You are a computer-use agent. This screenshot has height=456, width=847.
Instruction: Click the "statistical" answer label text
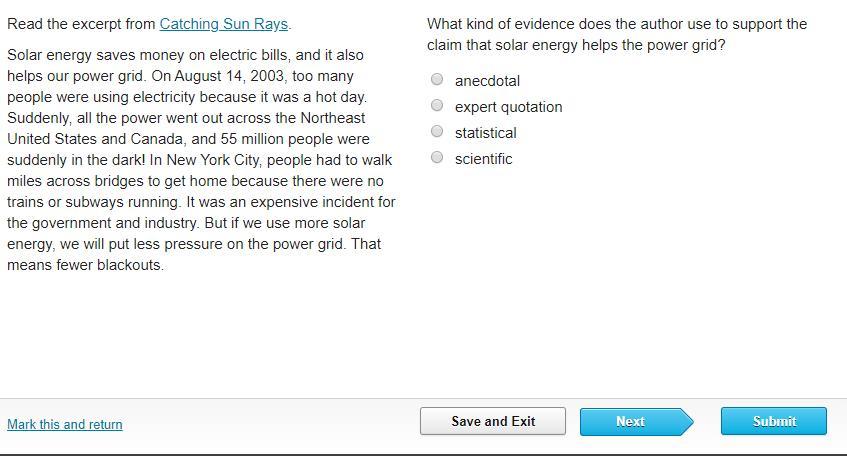(485, 133)
